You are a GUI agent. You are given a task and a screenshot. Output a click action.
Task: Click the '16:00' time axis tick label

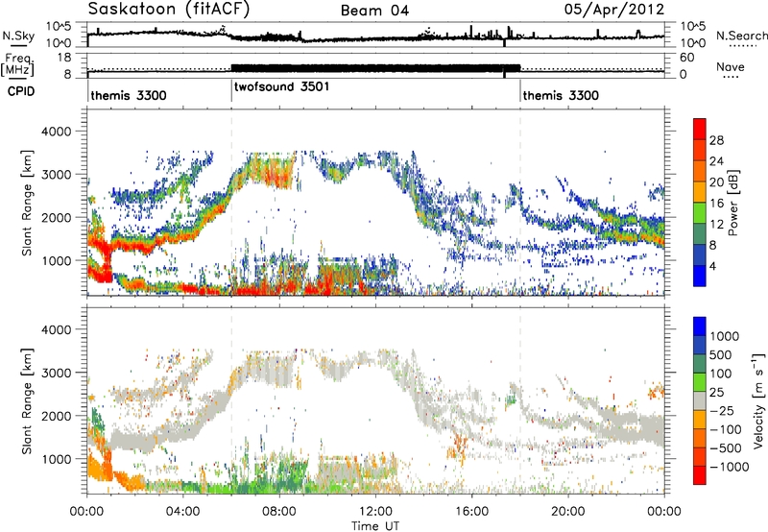[x=471, y=512]
